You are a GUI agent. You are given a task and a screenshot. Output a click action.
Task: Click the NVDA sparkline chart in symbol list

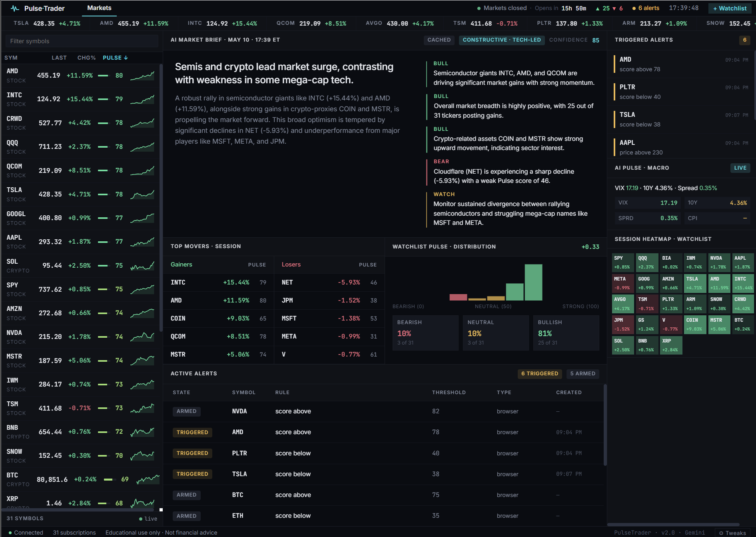coord(142,337)
